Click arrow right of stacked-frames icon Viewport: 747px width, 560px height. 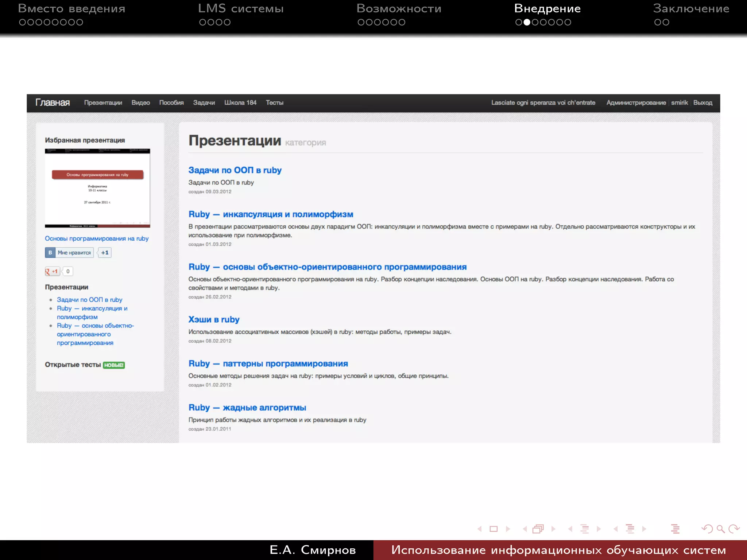[553, 529]
